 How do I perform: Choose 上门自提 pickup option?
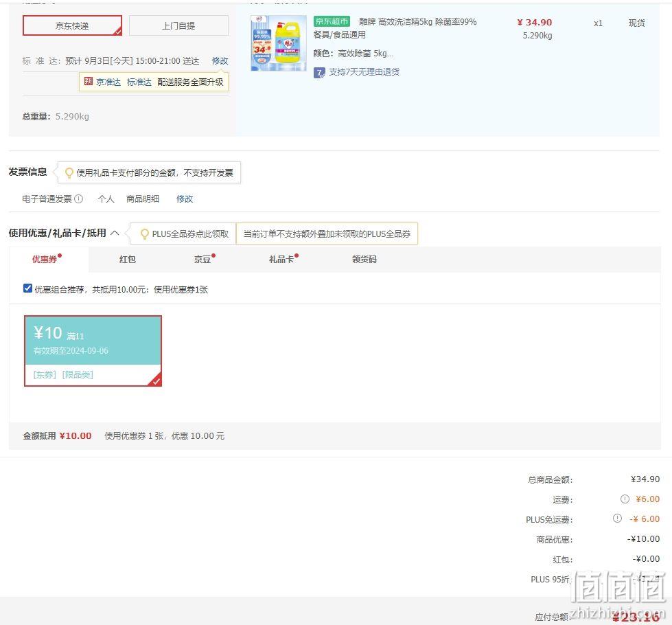[x=178, y=25]
